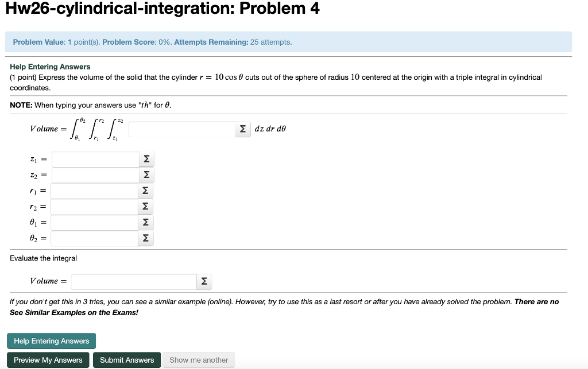Click the Preview My Answers button

point(48,360)
